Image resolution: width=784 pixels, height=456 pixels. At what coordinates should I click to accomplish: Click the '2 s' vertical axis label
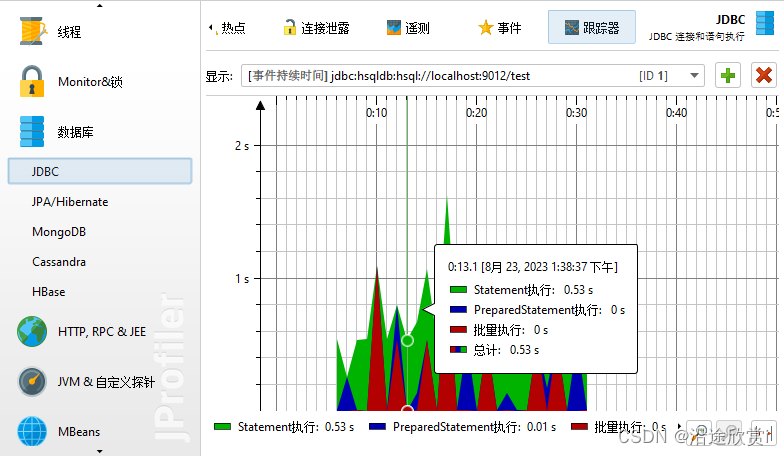242,146
